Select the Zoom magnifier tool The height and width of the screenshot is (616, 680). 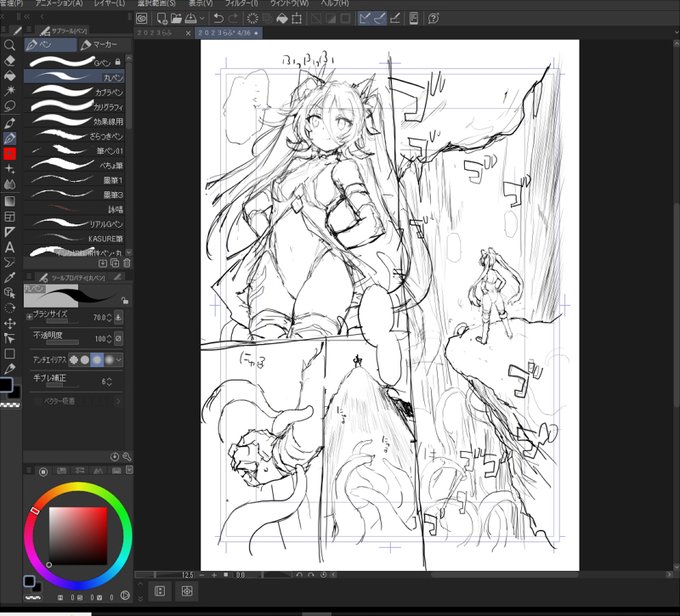coord(9,45)
